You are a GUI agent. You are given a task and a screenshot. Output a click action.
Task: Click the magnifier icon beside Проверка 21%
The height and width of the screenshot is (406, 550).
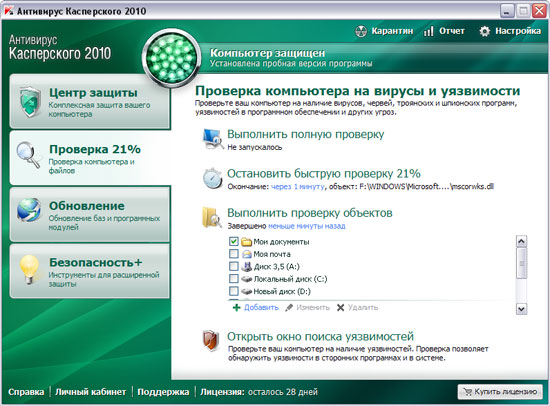coord(28,155)
